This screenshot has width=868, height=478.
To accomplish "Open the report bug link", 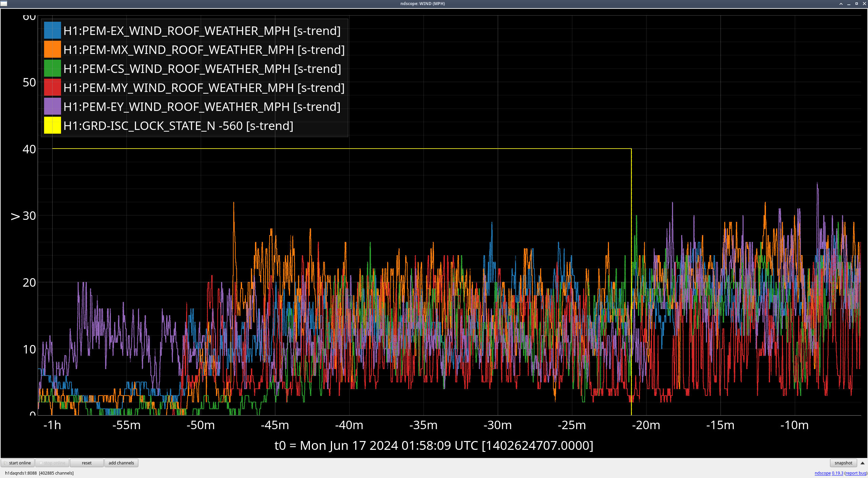I will click(x=855, y=473).
